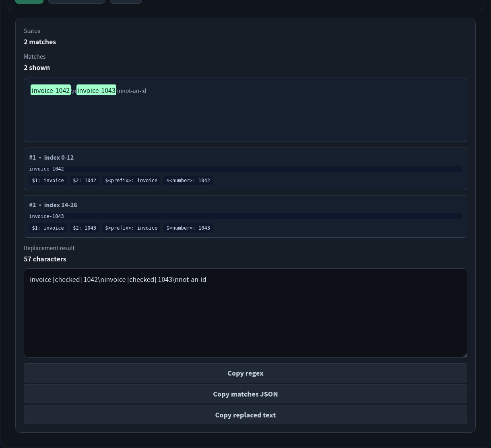Click the "$1: invoice" chip in match #2
491x448 pixels.
[48, 228]
